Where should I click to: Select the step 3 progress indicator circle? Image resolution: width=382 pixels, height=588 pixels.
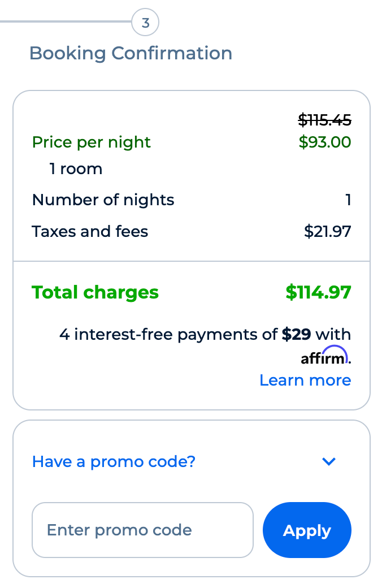click(x=145, y=22)
